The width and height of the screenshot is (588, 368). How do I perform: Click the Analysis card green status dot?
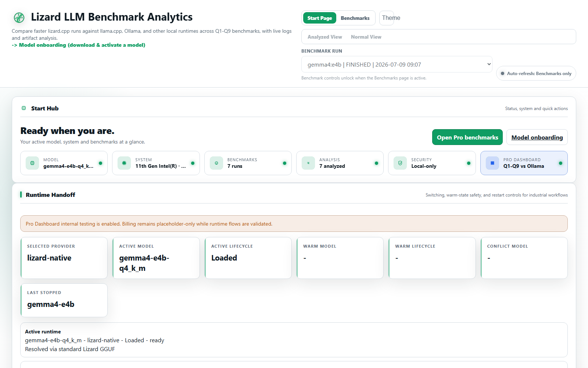(x=376, y=163)
